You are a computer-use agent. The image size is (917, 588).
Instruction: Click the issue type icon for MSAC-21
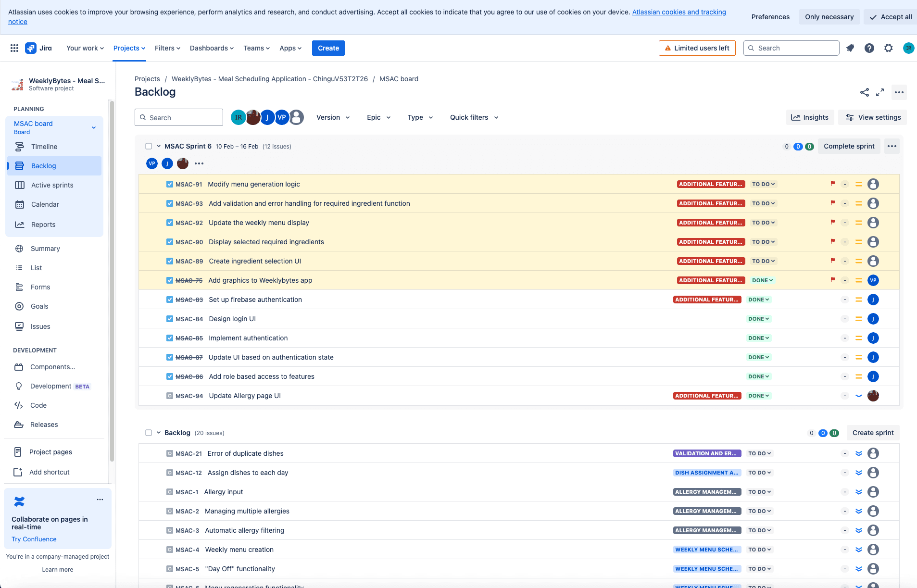tap(170, 453)
